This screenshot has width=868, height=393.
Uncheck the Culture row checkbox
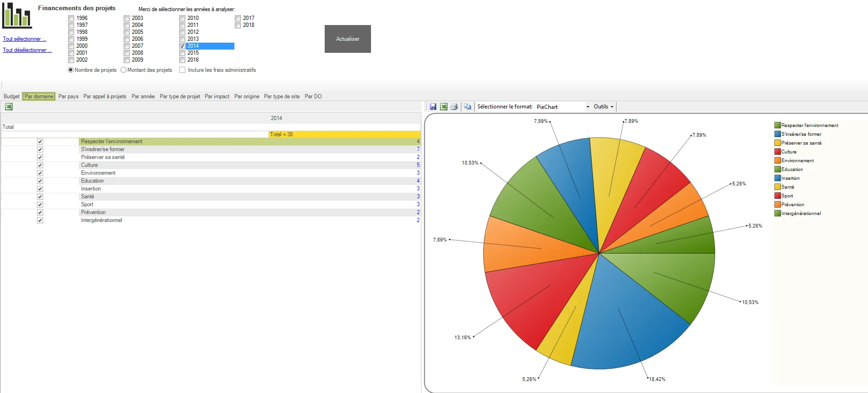pos(40,165)
